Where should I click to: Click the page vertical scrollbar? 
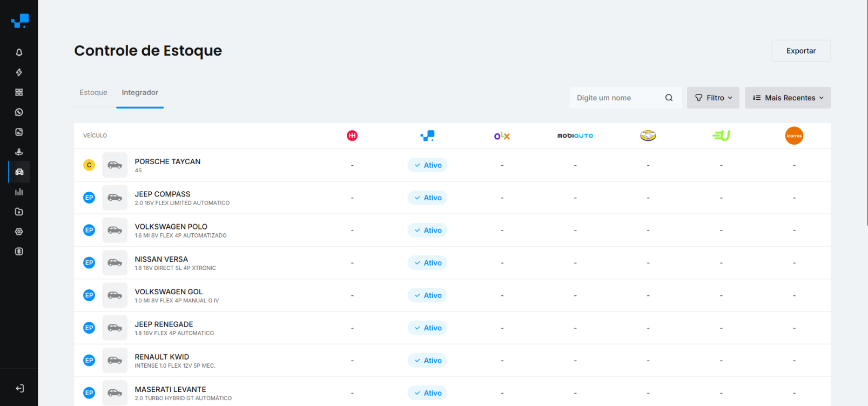point(866,113)
